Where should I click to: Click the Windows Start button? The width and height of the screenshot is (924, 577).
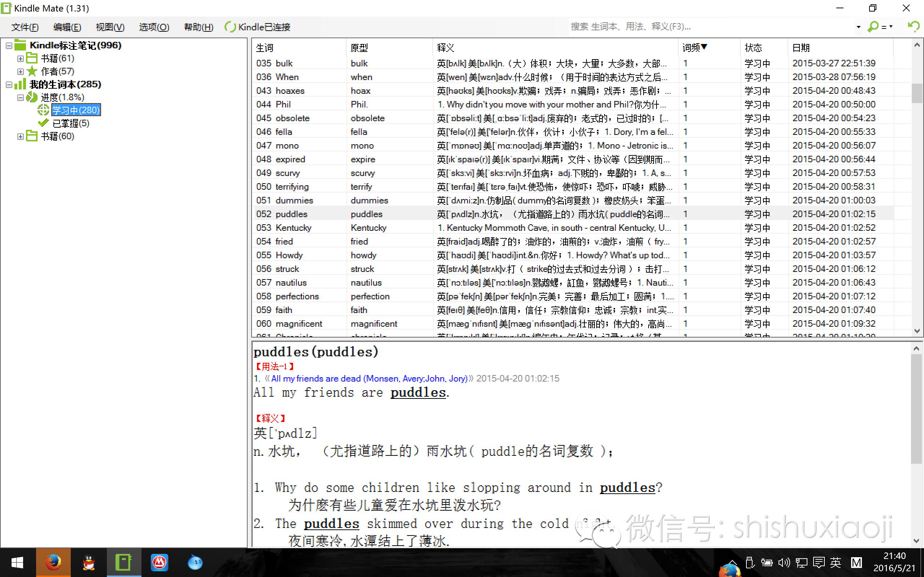point(17,562)
